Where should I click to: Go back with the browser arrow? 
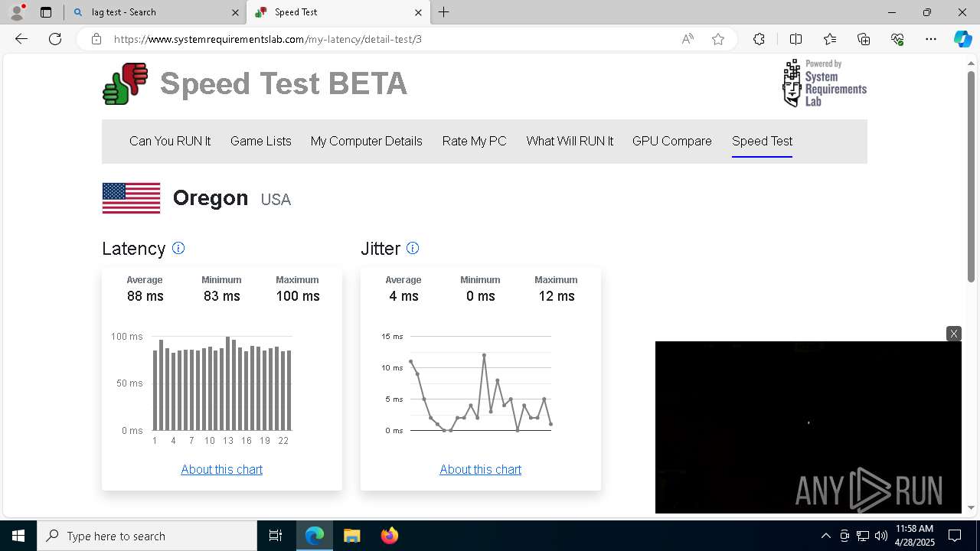tap(21, 39)
